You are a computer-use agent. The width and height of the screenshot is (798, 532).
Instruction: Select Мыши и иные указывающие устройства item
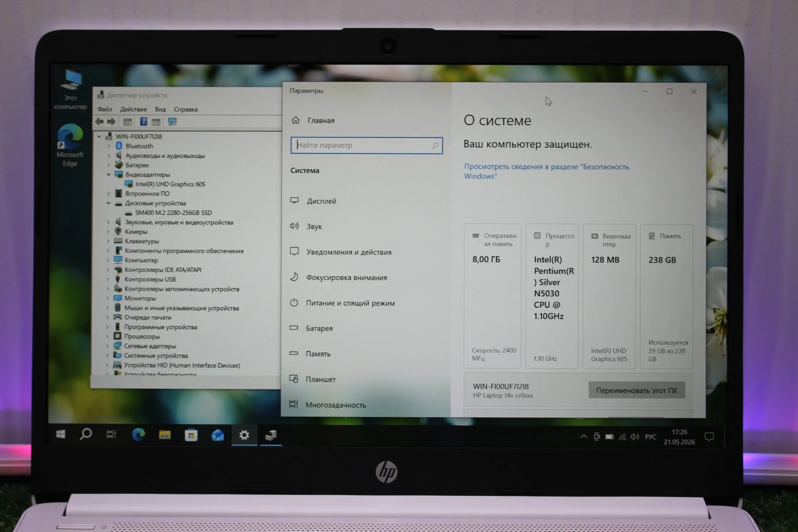(x=182, y=308)
